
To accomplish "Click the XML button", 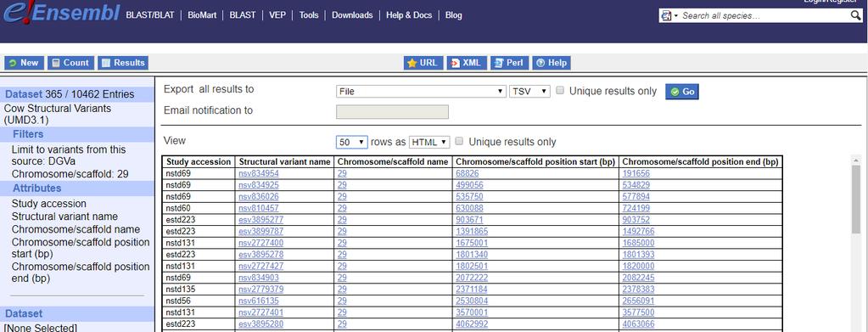I will tap(467, 63).
